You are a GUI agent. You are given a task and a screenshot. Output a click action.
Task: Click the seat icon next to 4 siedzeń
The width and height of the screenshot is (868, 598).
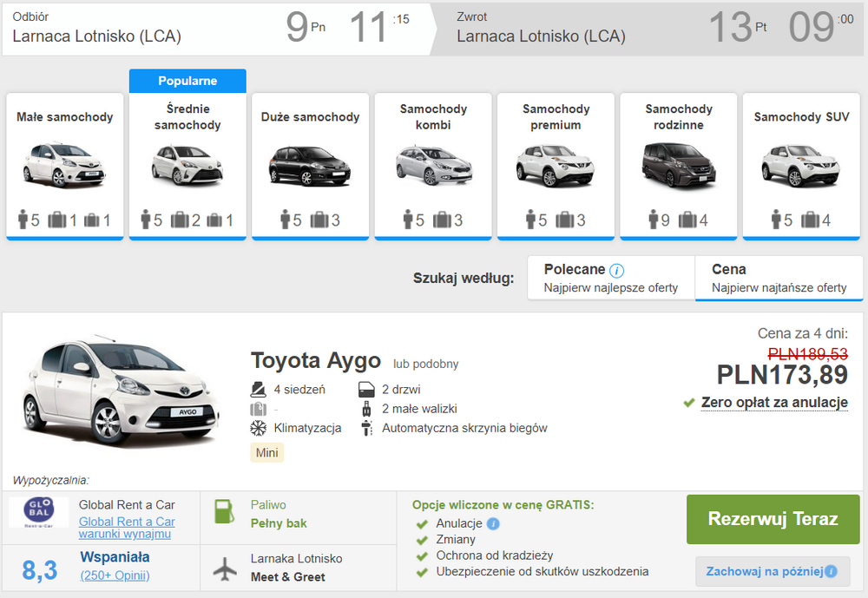click(x=258, y=389)
